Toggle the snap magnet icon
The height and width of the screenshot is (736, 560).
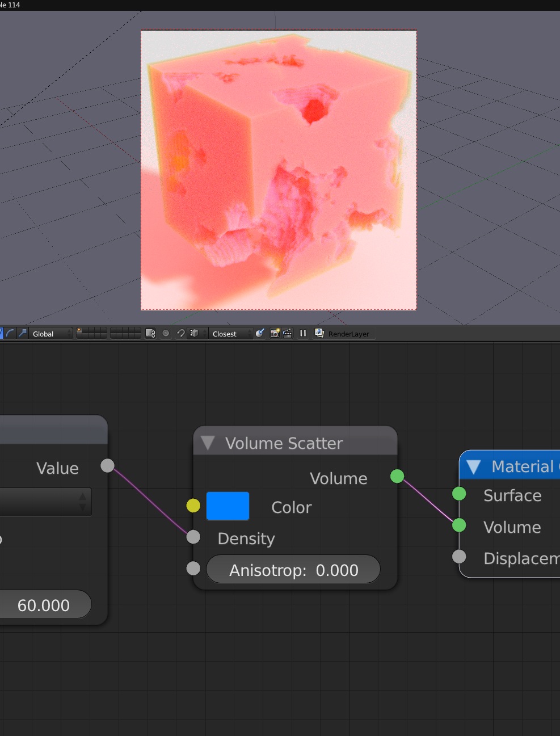click(x=181, y=334)
